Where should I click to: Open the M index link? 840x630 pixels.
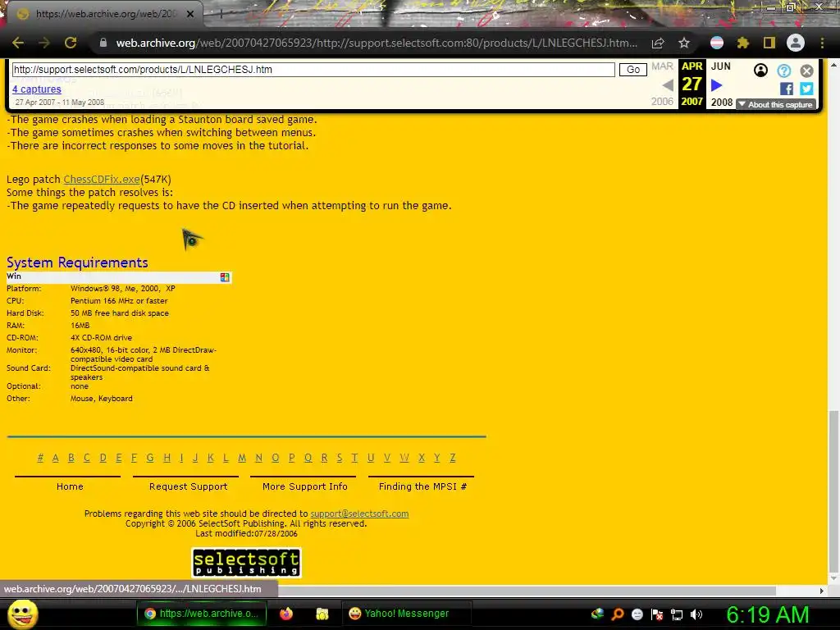point(242,458)
